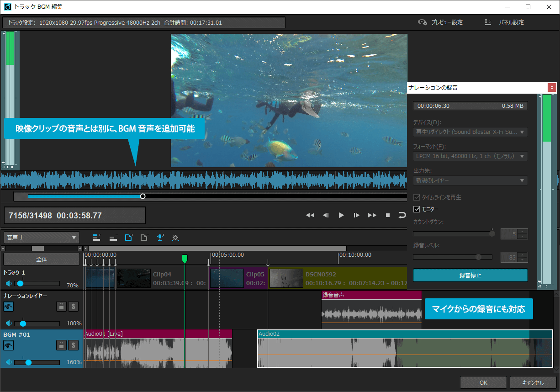
Task: Click the solo (S) icon on BGM #01
Action: [73, 345]
